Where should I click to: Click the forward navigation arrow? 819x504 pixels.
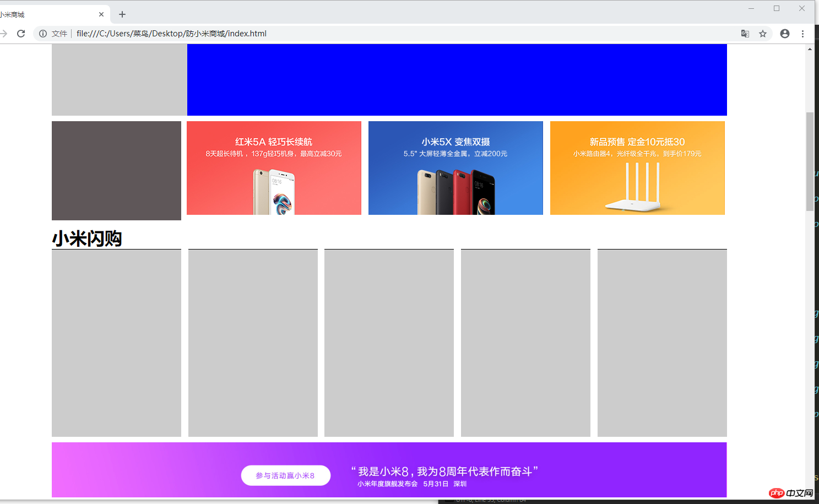(3, 34)
